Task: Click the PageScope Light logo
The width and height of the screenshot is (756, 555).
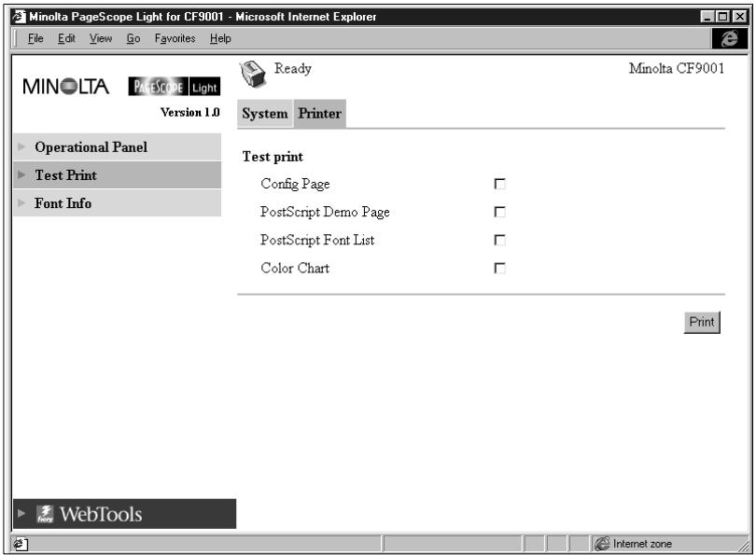Action: click(x=174, y=87)
